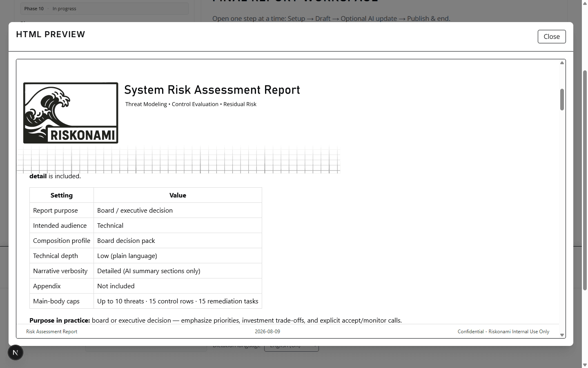Click 'Board decision pack' value
The image size is (588, 368).
pos(178,241)
